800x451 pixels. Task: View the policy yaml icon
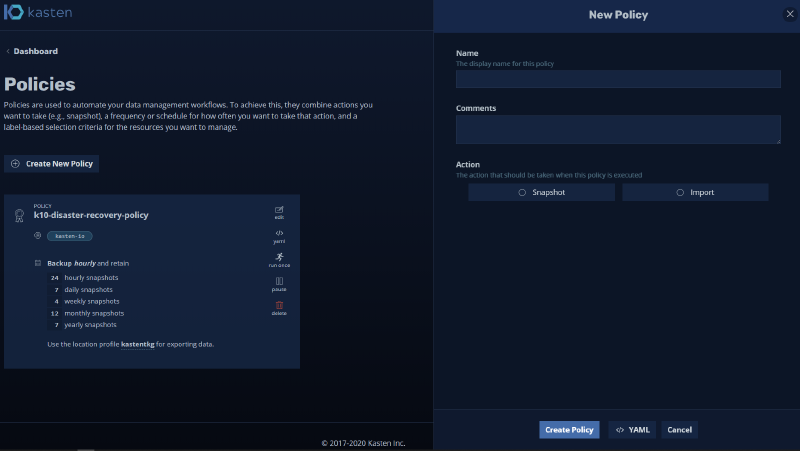(x=279, y=237)
